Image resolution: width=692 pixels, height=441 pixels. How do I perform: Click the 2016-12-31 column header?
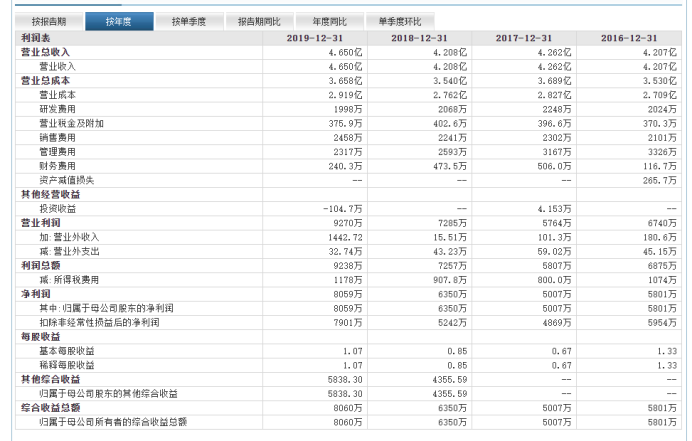(x=629, y=38)
